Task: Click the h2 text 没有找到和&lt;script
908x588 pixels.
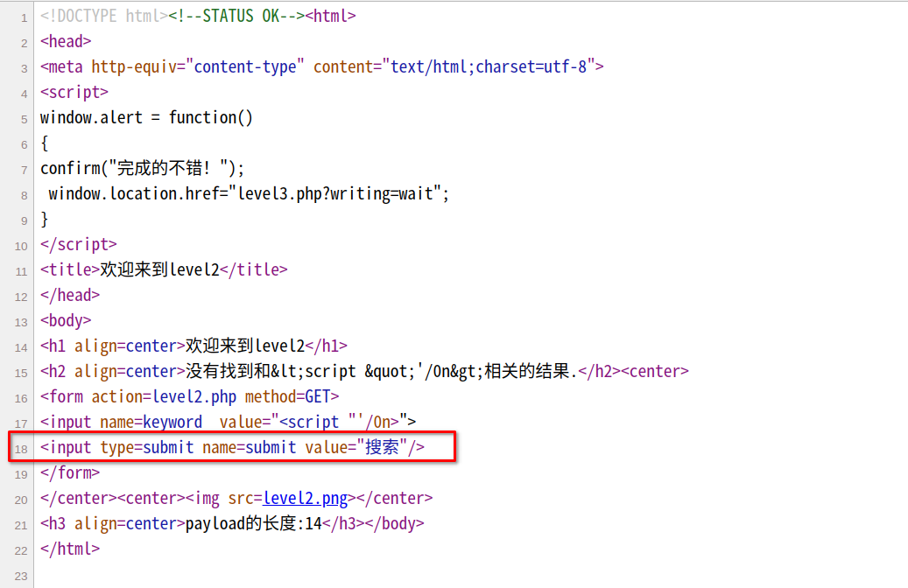Action: click(x=271, y=371)
